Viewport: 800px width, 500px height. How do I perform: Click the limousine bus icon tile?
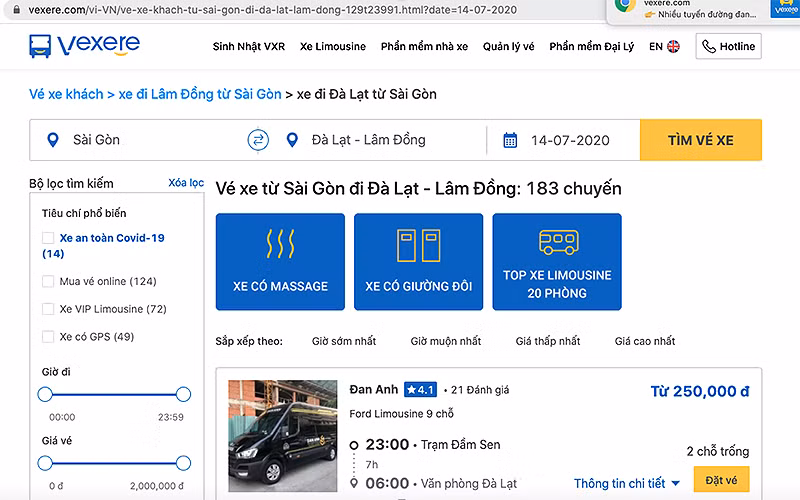(x=557, y=262)
